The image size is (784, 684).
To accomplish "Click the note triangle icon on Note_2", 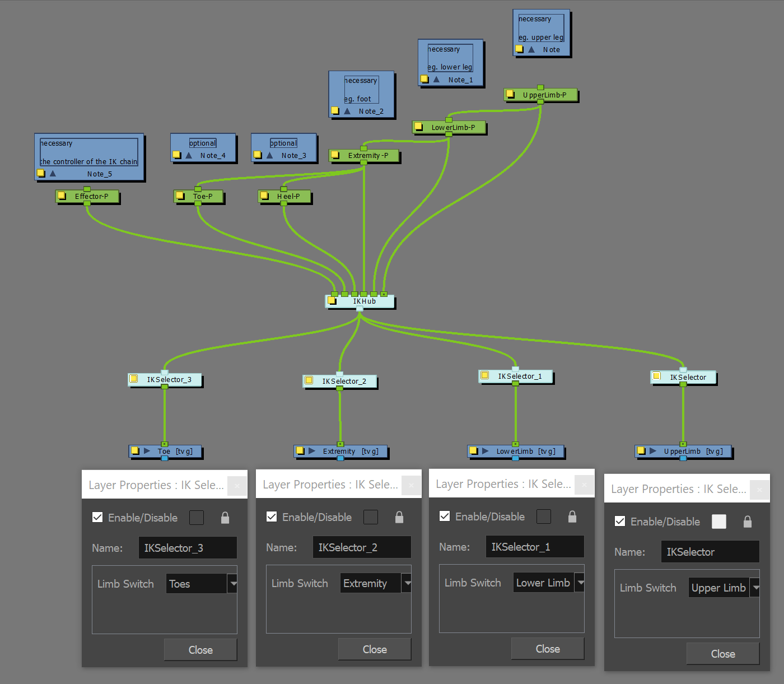I will click(x=347, y=111).
